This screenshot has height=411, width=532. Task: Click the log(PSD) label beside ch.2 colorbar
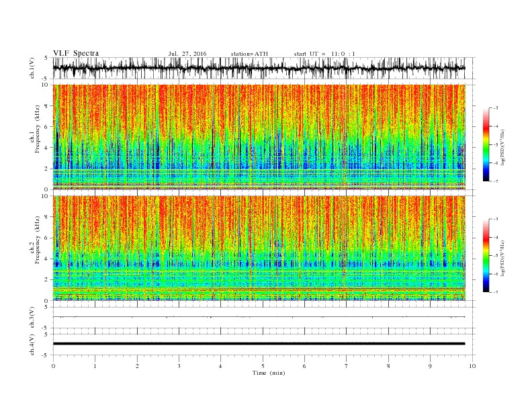tap(502, 258)
